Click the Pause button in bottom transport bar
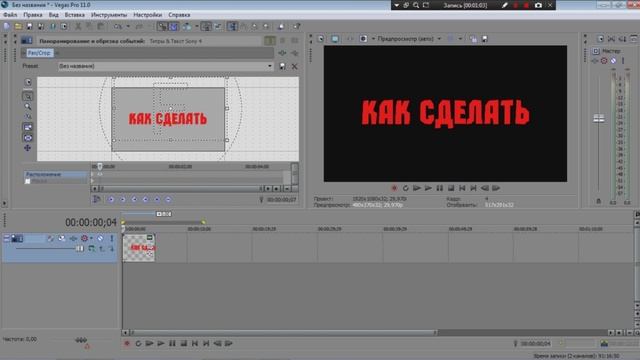This screenshot has height=360, width=640. tap(172, 344)
